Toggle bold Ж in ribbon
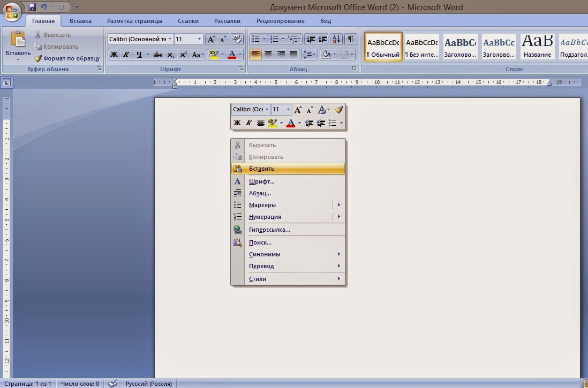Image resolution: width=588 pixels, height=388 pixels. (114, 55)
